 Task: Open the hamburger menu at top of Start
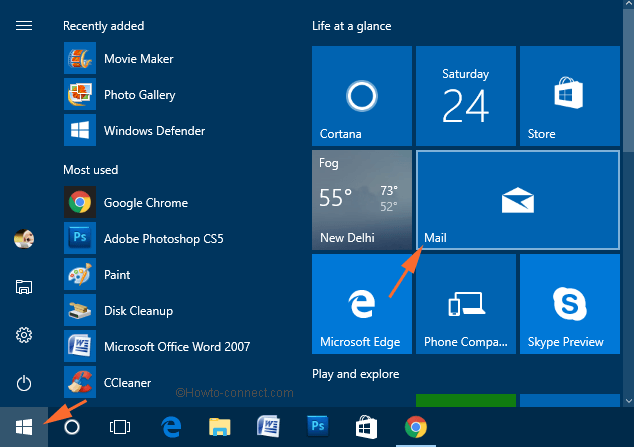point(24,26)
